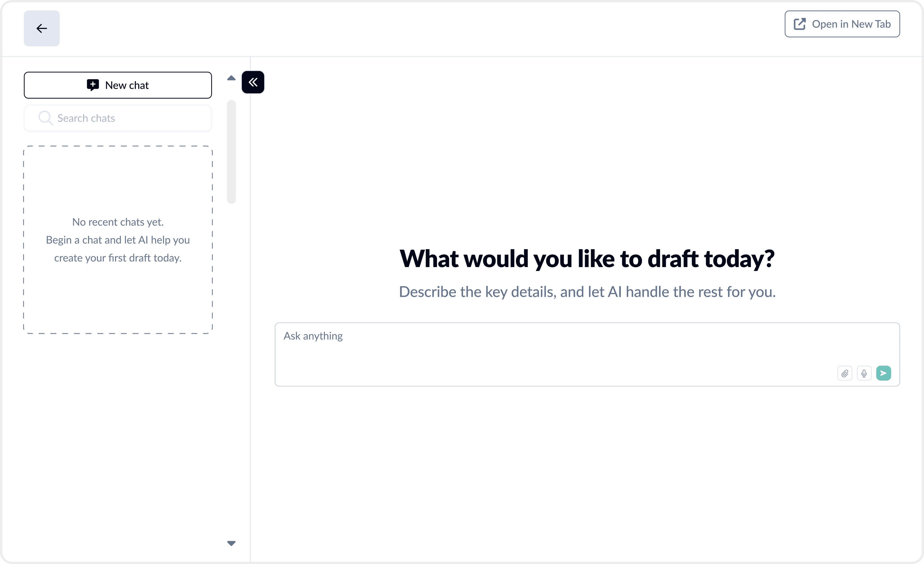This screenshot has height=564, width=924.
Task: Click the teal send message icon
Action: 884,373
